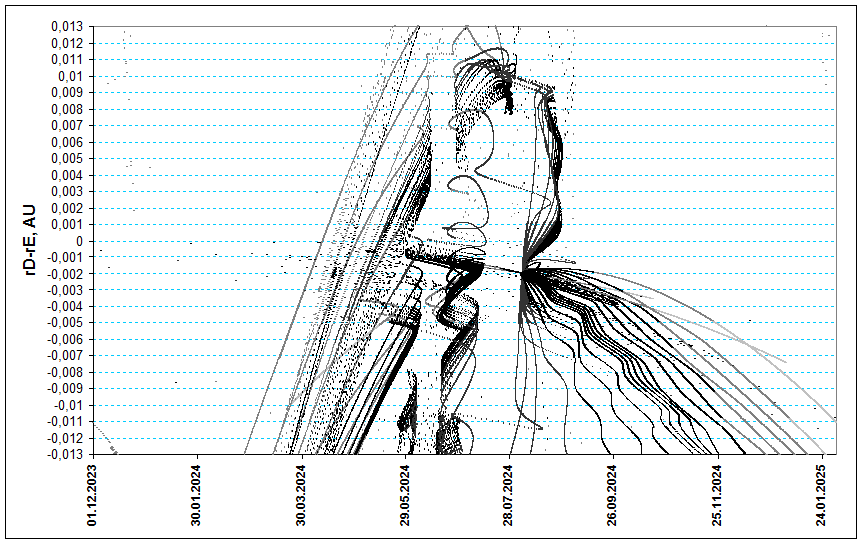Image resolution: width=863 pixels, height=544 pixels.
Task: Click the date label 25.11.2024
Action: tap(718, 496)
